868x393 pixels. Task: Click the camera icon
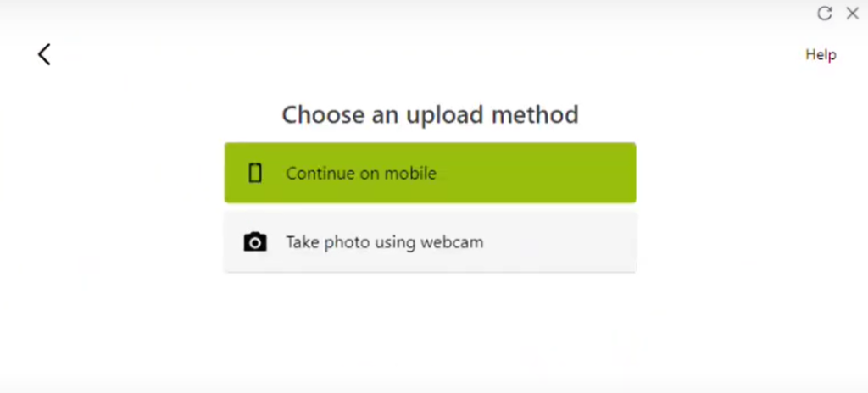coord(255,242)
